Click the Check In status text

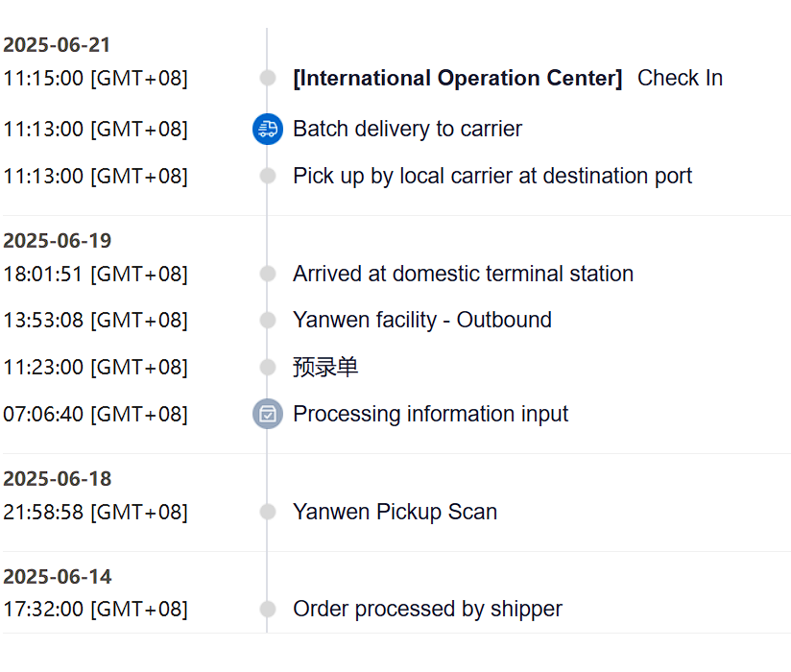click(x=680, y=78)
